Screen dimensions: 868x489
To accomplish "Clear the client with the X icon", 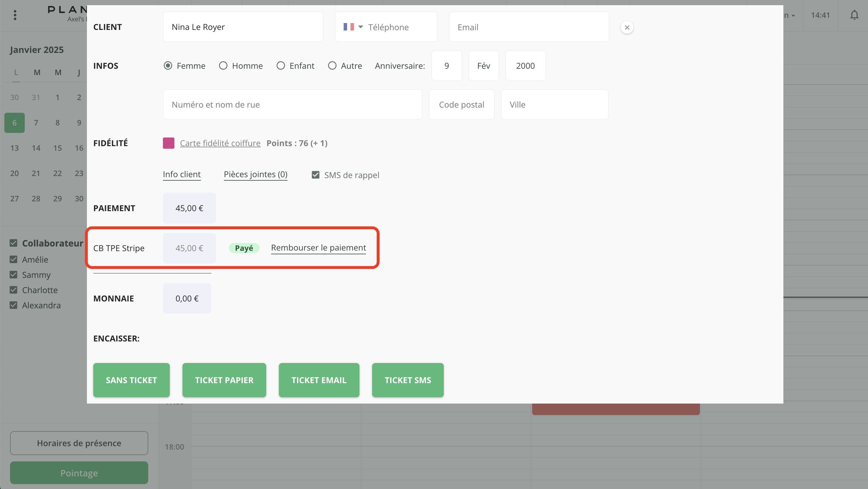I will (627, 27).
